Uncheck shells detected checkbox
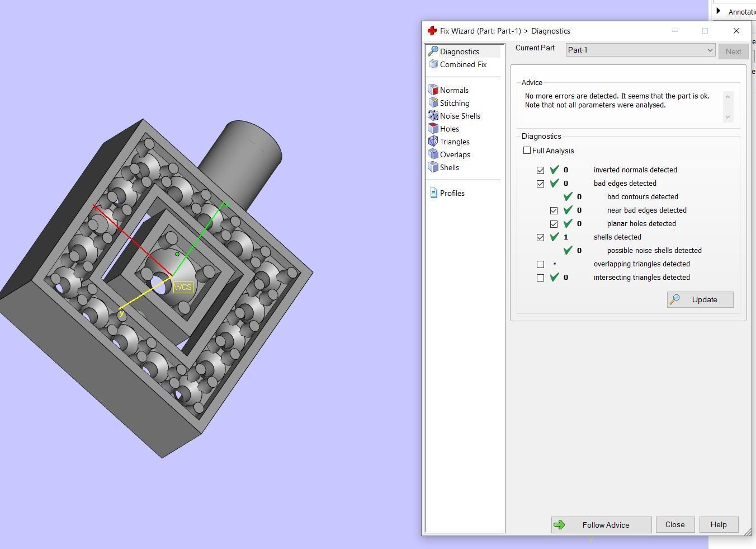 click(540, 237)
